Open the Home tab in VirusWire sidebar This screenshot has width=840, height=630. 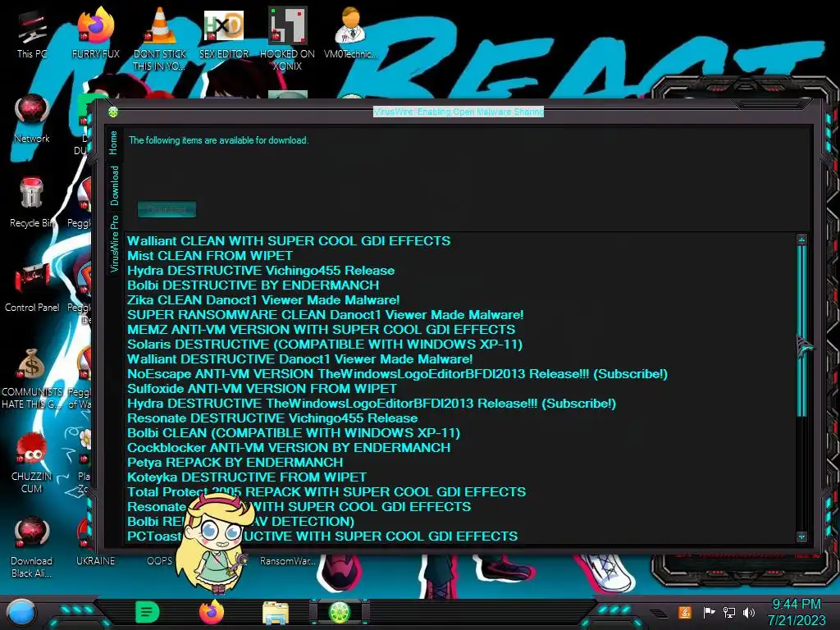point(113,143)
